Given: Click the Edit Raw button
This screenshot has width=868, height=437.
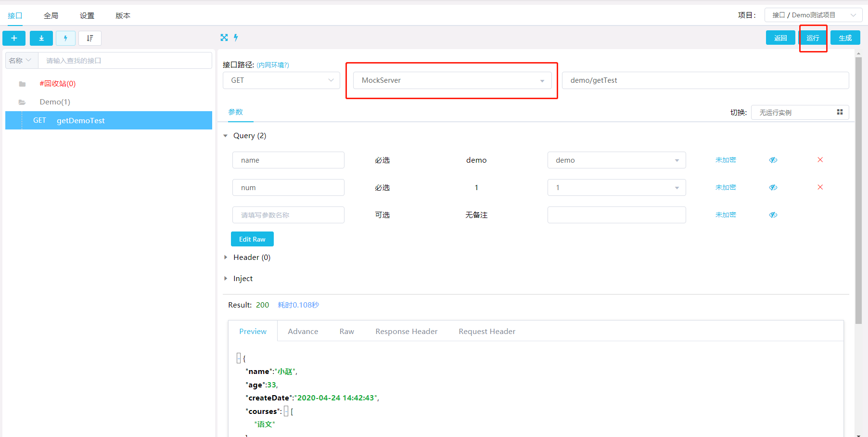Looking at the screenshot, I should click(252, 239).
